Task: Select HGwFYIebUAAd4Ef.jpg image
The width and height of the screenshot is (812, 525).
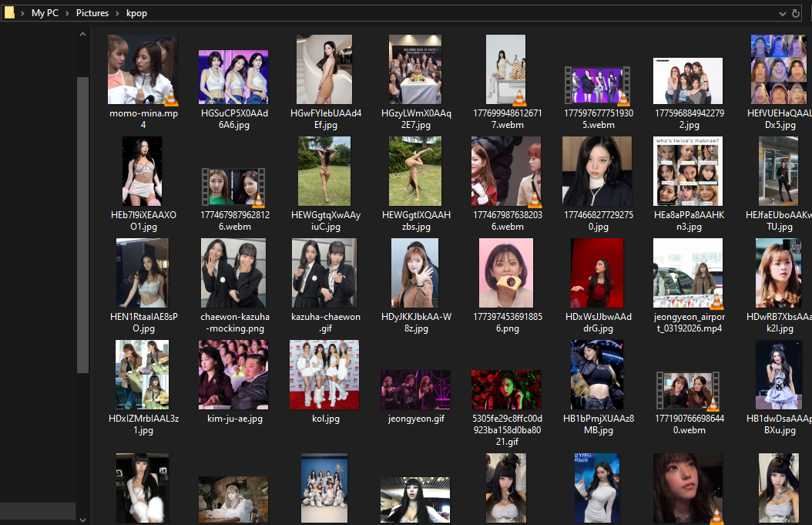Action: 324,69
